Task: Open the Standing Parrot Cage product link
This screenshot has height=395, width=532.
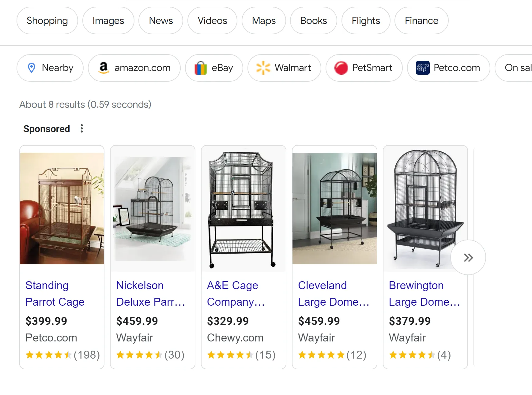Action: click(x=55, y=294)
